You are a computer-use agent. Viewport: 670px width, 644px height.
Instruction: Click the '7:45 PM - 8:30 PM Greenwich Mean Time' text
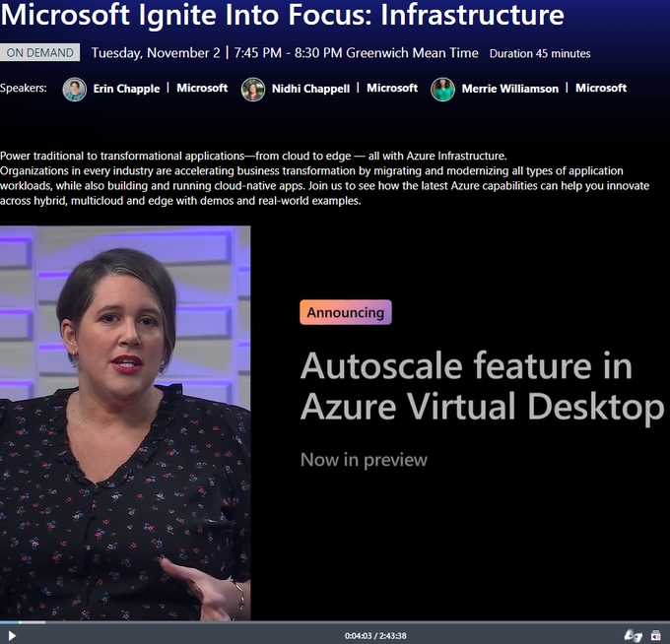pyautogui.click(x=356, y=53)
